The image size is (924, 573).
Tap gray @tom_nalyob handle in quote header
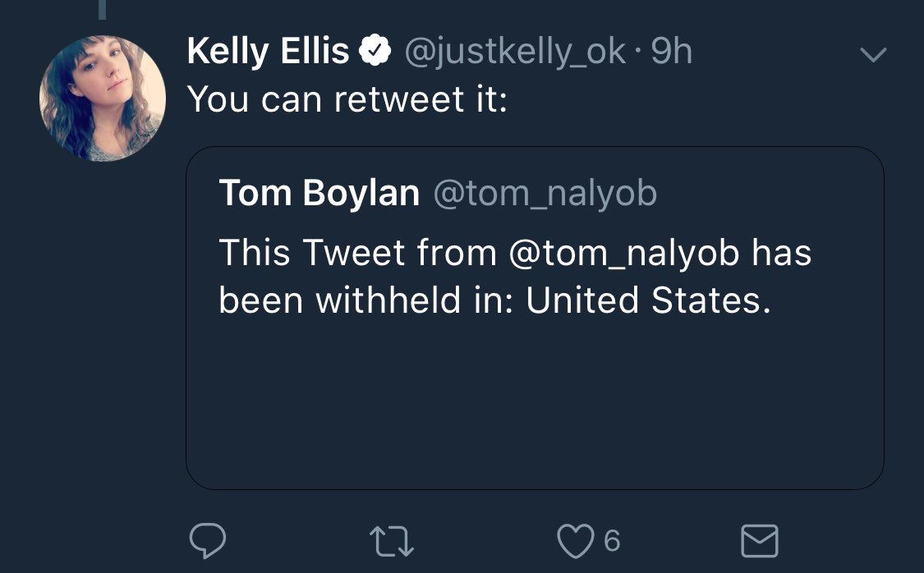[545, 194]
